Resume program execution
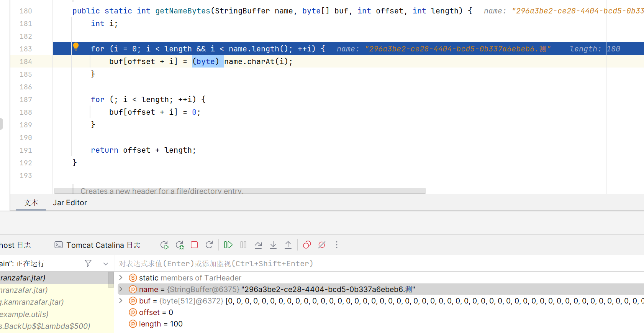The image size is (644, 333). [228, 245]
